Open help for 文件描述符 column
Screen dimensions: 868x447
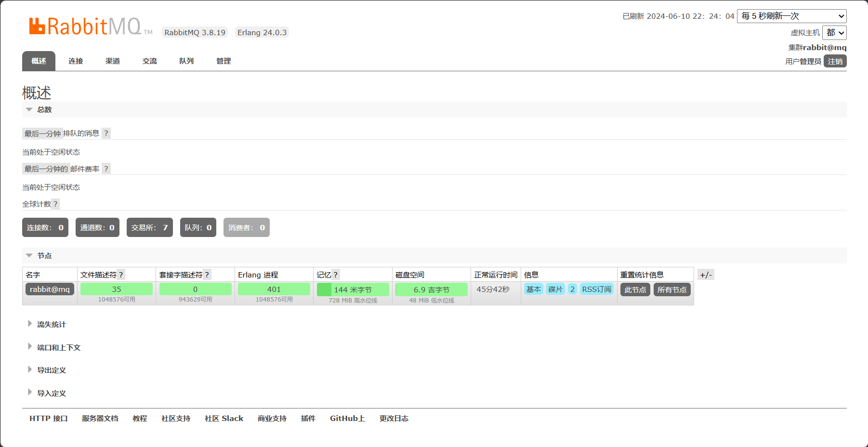tap(121, 275)
